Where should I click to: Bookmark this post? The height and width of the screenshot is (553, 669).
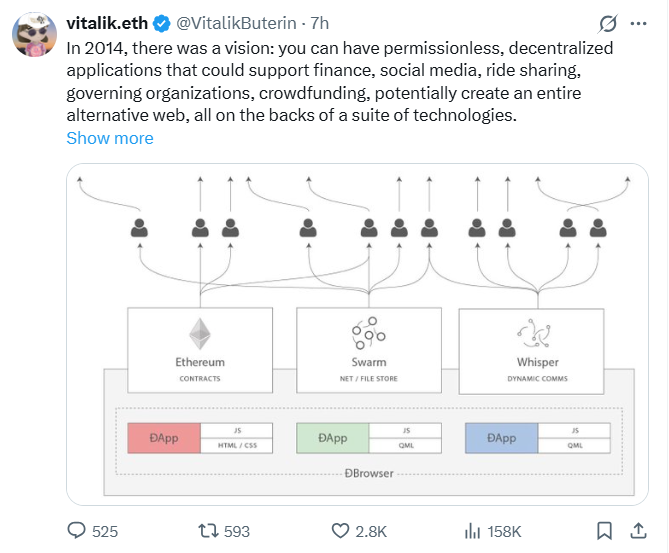point(604,530)
